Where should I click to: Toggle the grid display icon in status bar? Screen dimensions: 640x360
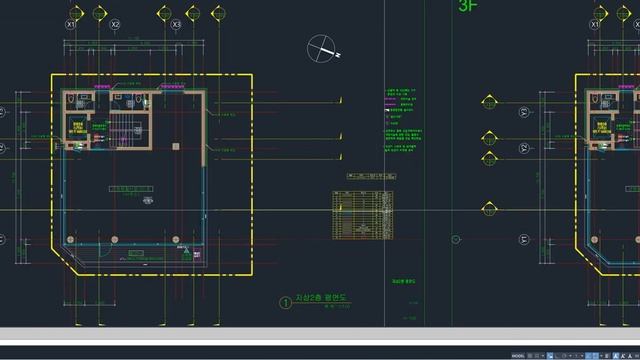[x=530, y=356]
